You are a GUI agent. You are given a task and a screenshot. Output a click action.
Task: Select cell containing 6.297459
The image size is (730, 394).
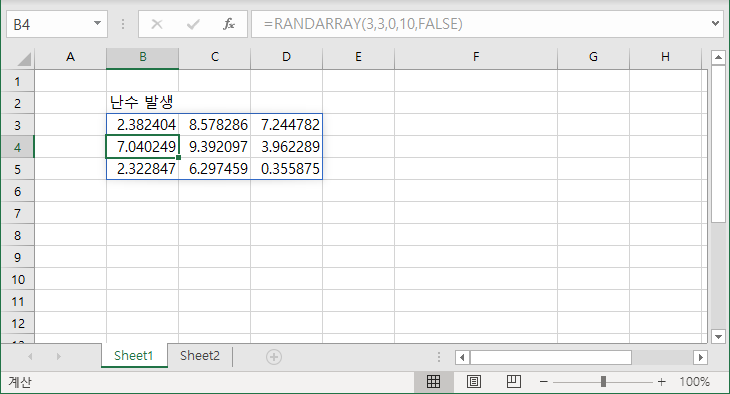[215, 169]
